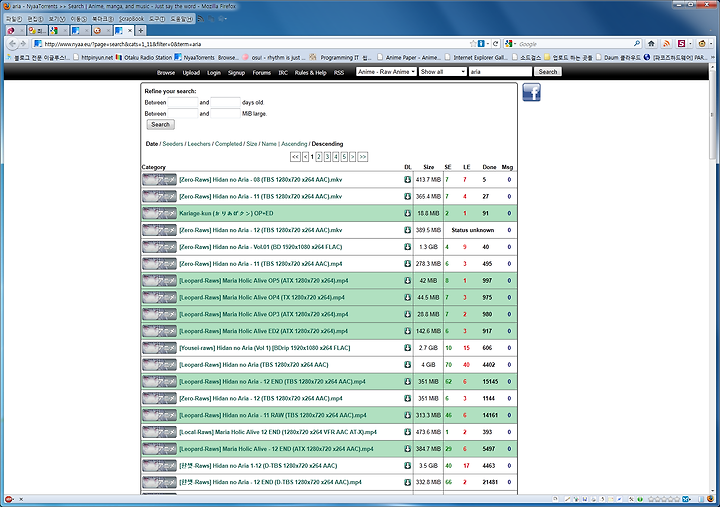Click the red S extension icon

pyautogui.click(x=681, y=44)
